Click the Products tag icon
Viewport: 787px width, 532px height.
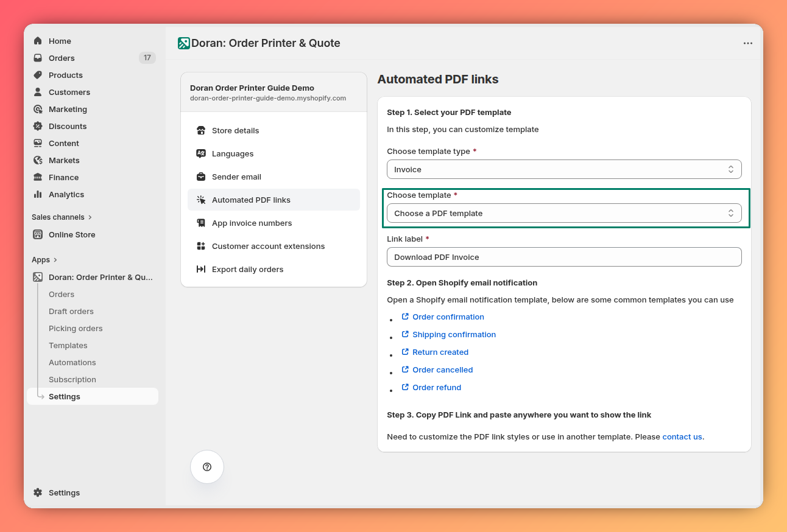coord(38,75)
